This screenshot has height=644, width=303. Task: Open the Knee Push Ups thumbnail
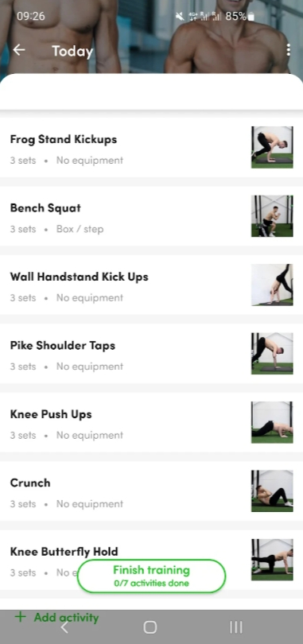272,422
